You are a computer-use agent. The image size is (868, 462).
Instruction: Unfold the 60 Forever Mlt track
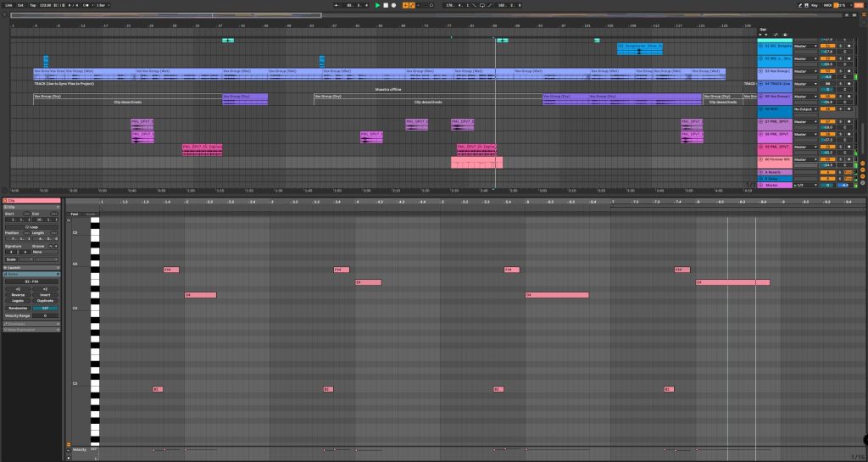point(761,159)
